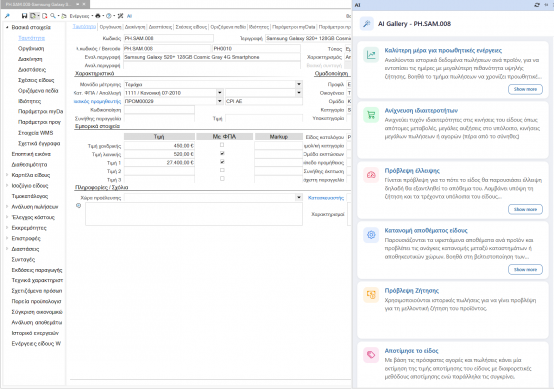Switch to the Διακίνηση tab

pyautogui.click(x=135, y=27)
